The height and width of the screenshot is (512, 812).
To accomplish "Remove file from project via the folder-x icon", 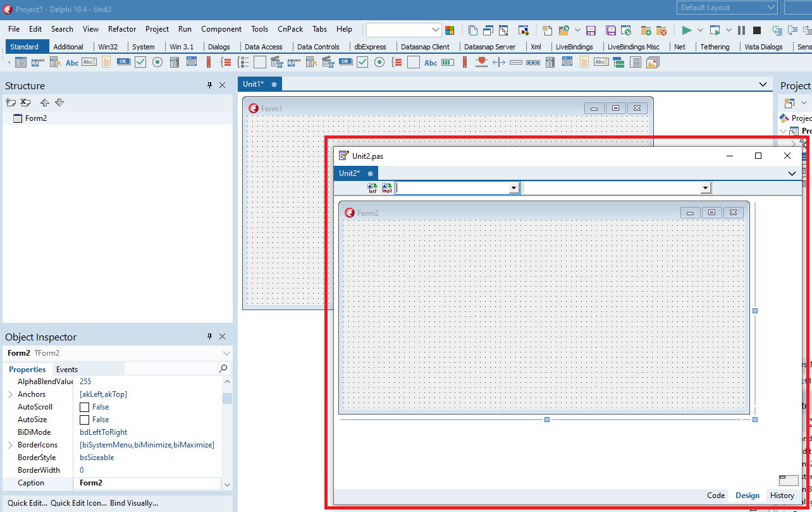I will point(661,30).
